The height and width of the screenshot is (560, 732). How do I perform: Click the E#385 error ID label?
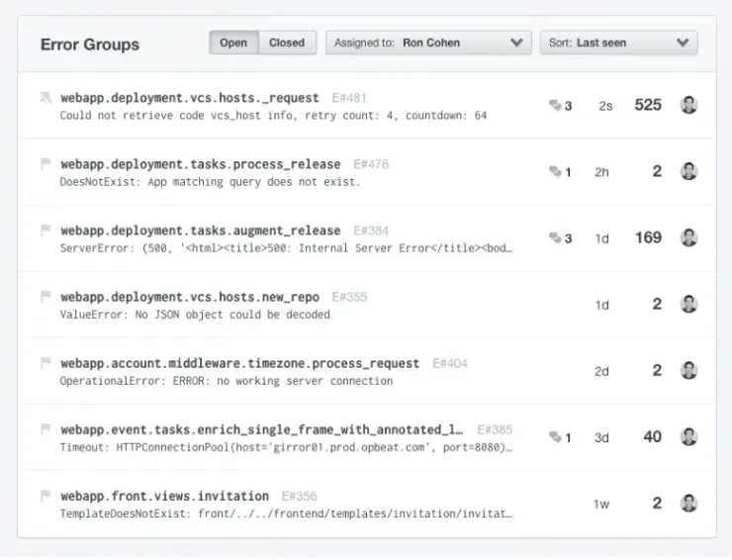(495, 429)
